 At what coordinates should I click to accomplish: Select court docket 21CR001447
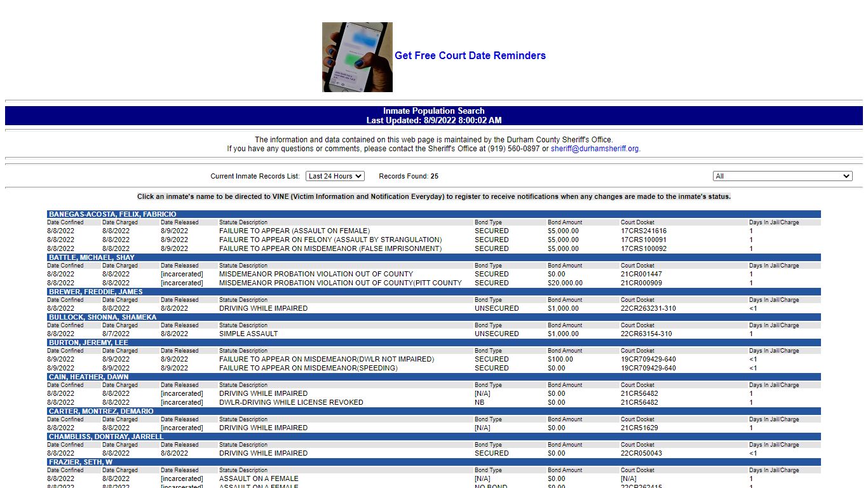641,274
